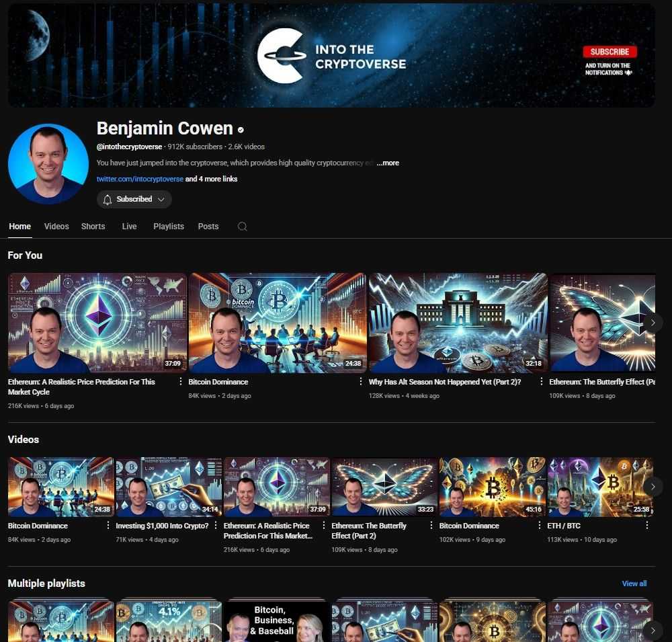
Task: Click the channel search magnifier icon
Action: [243, 227]
